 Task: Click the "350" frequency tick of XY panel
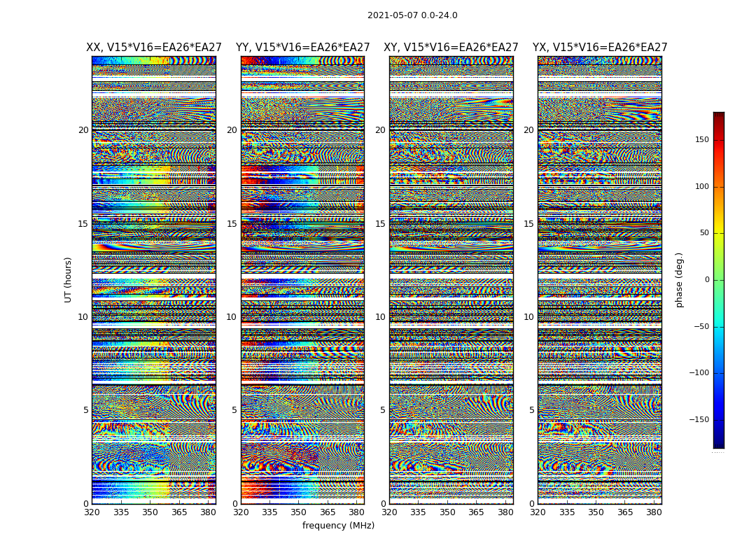coord(447,512)
